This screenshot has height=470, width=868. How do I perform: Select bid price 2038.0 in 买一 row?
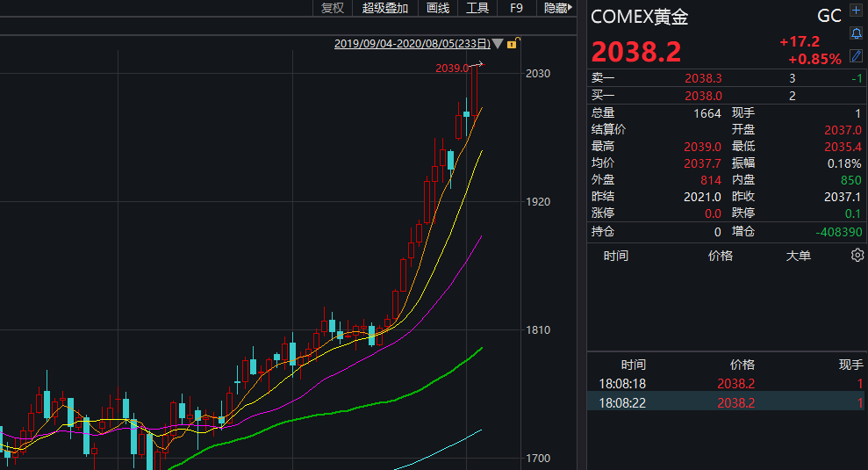tap(703, 96)
